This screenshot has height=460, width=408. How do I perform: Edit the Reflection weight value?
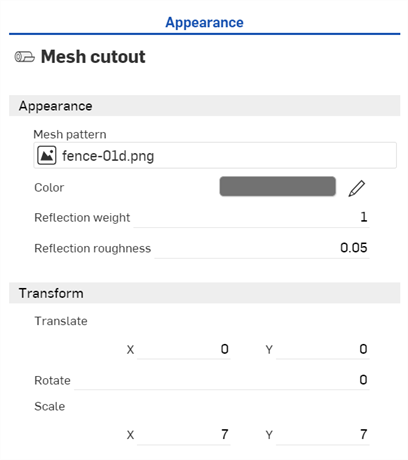click(251, 218)
